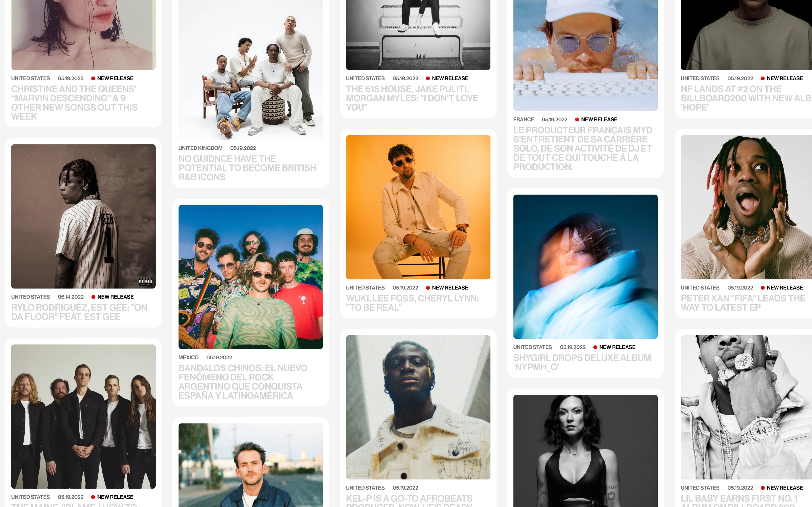Screen dimensions: 812x507
Task: Open the Christine and the Queens article headline
Action: coord(74,102)
